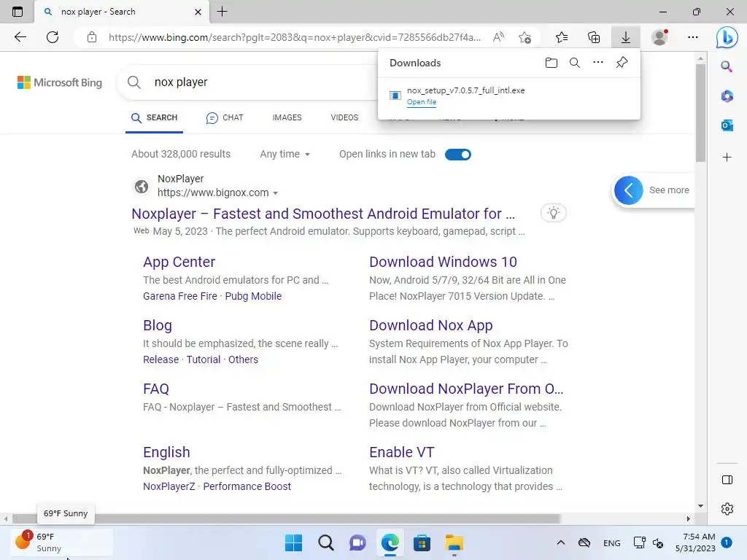Screen dimensions: 747x560
Task: Hide the sidebar with panel icon
Action: coord(727,480)
